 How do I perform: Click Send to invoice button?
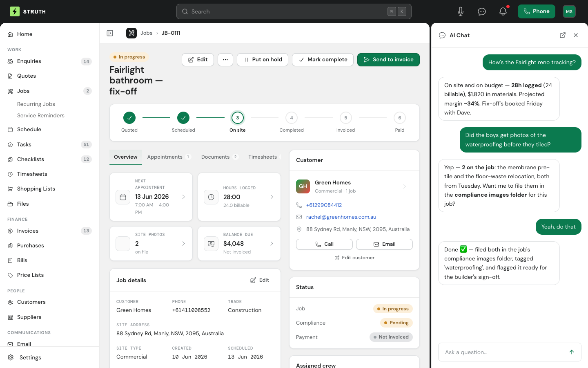click(388, 60)
